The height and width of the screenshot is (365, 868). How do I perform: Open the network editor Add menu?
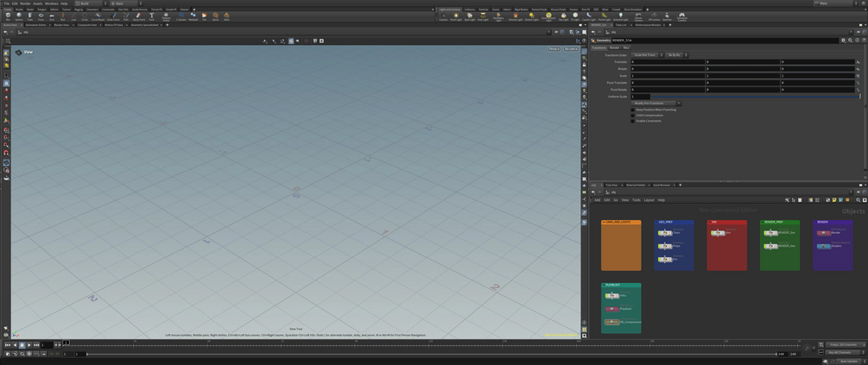pyautogui.click(x=598, y=199)
